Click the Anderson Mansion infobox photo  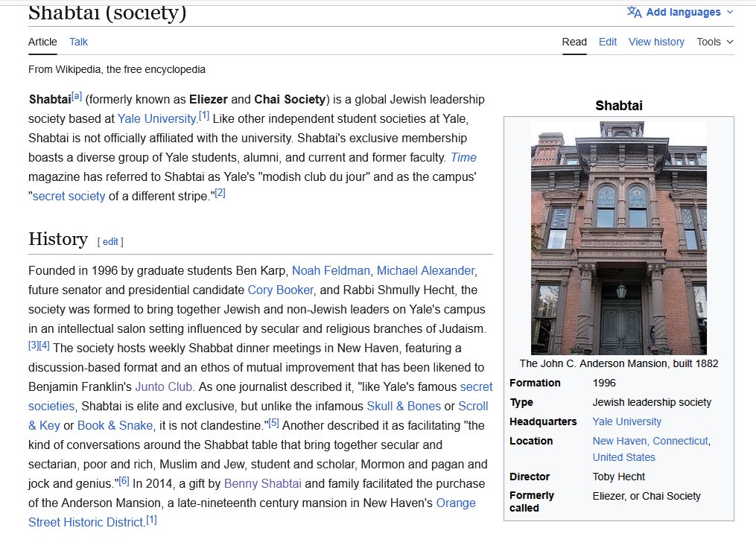pyautogui.click(x=619, y=238)
